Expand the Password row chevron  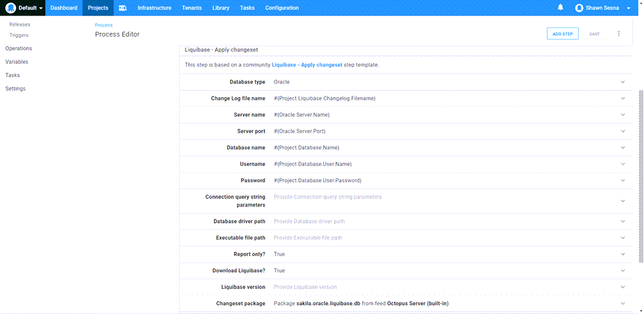(623, 180)
